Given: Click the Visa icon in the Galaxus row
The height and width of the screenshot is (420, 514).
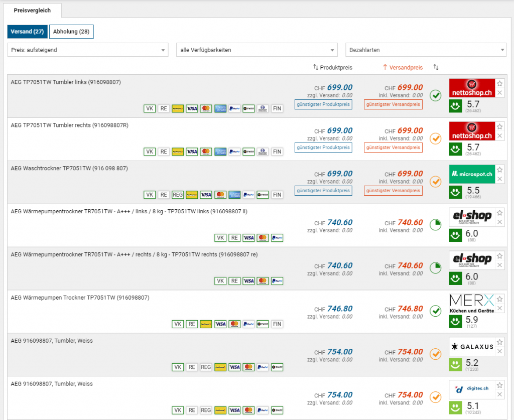Looking at the screenshot, I should tap(234, 367).
